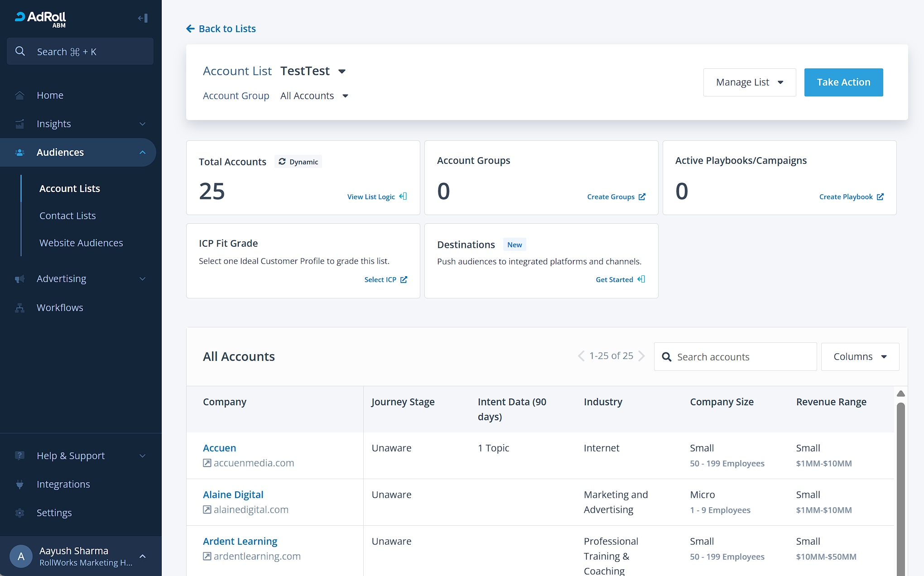The image size is (924, 576).
Task: Click the Integrations plug icon
Action: click(19, 485)
